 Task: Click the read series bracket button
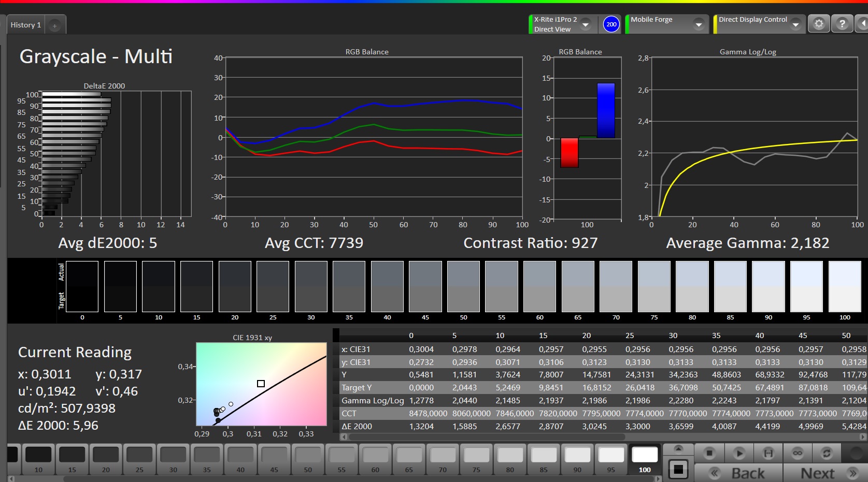click(769, 453)
